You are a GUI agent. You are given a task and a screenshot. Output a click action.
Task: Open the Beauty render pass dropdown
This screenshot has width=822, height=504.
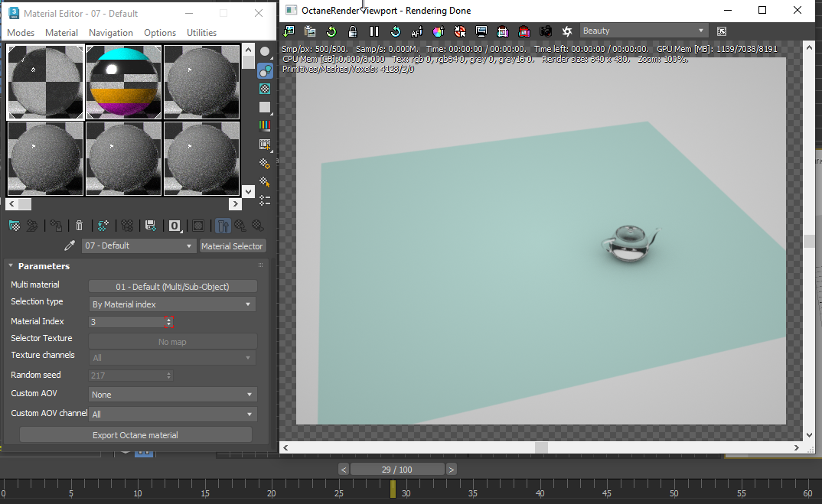pyautogui.click(x=643, y=31)
